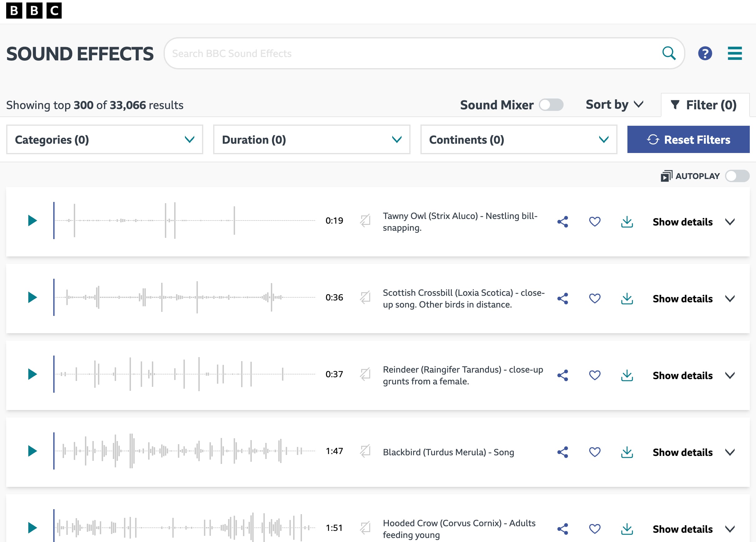This screenshot has width=756, height=542.
Task: Share the Scottish Crossbill sound
Action: (563, 299)
